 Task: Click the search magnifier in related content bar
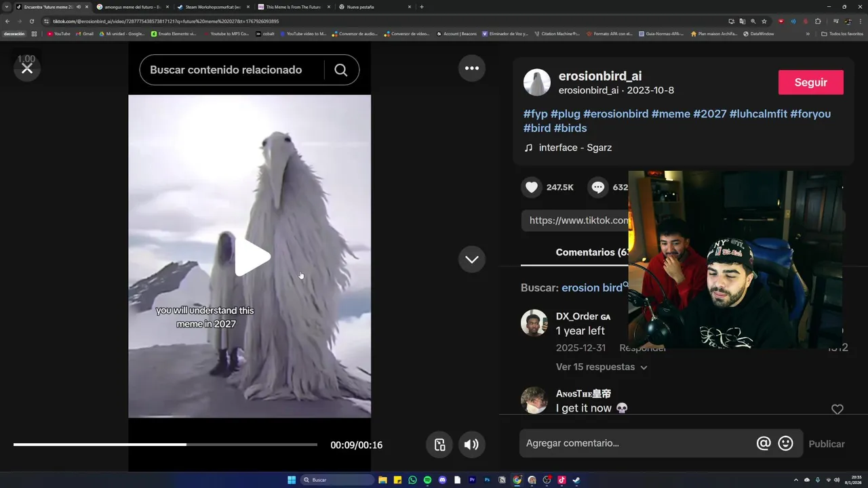click(341, 70)
